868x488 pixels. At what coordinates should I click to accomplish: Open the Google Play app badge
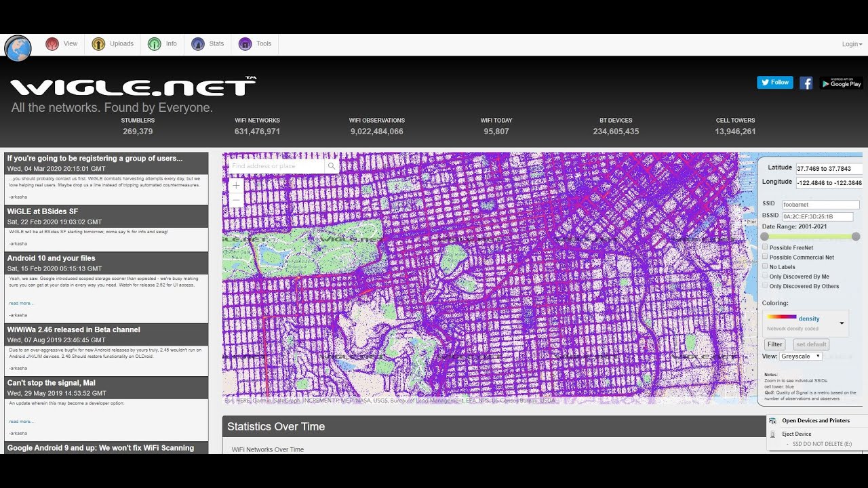point(841,83)
